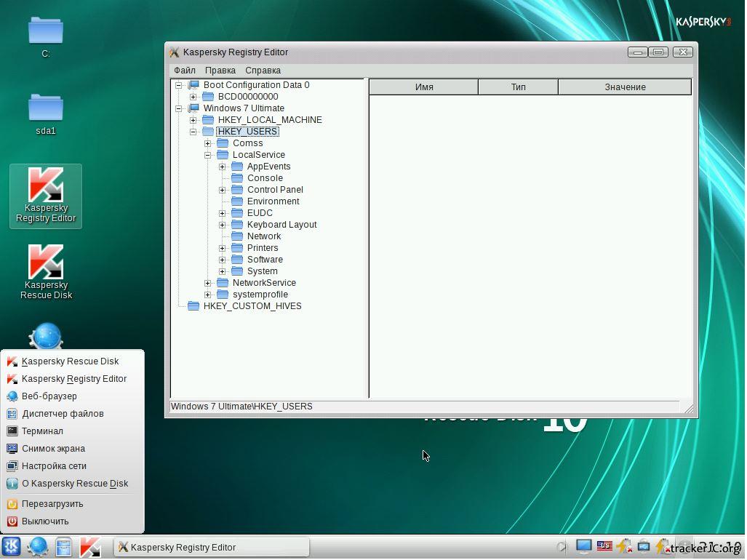Viewport: 747px width, 560px height.
Task: Click the Kaspersky quick-launch icon in taskbar
Action: tap(90, 547)
